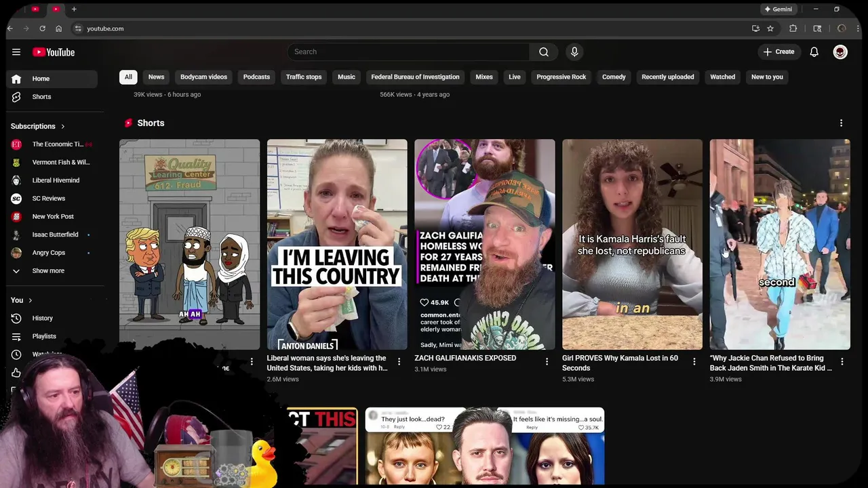
Task: Open Shorts shelf three-dot options
Action: point(841,123)
